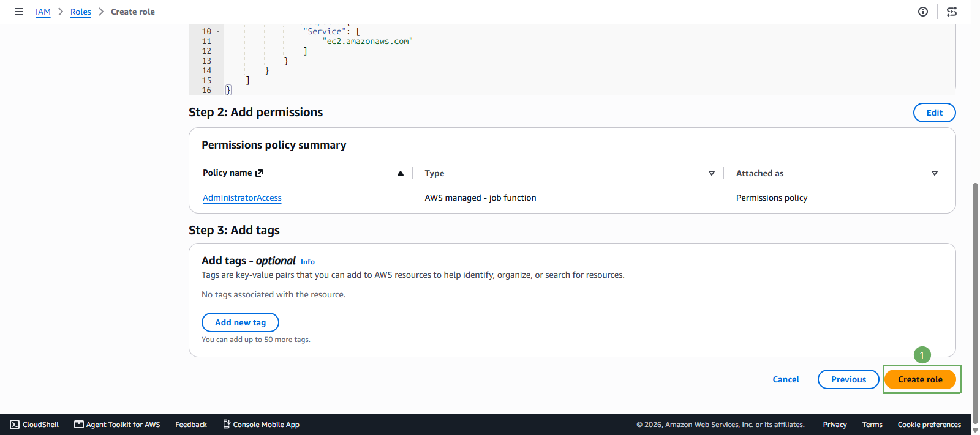
Task: Click the "ec2.amazonaws.com" code line
Action: point(367,41)
